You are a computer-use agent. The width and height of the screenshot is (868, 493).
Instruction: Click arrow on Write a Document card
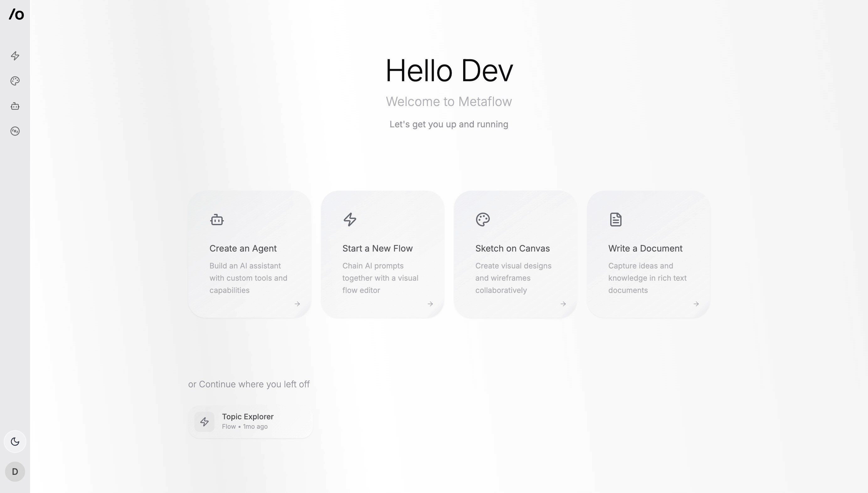(696, 304)
